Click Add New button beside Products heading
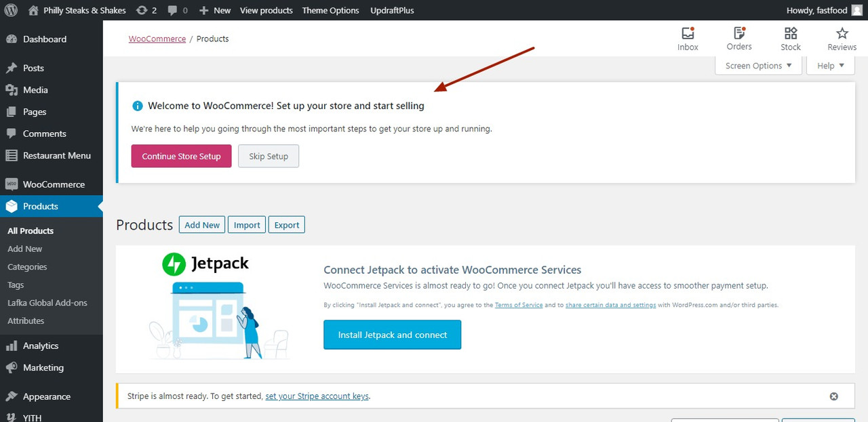Image resolution: width=868 pixels, height=422 pixels. click(202, 225)
